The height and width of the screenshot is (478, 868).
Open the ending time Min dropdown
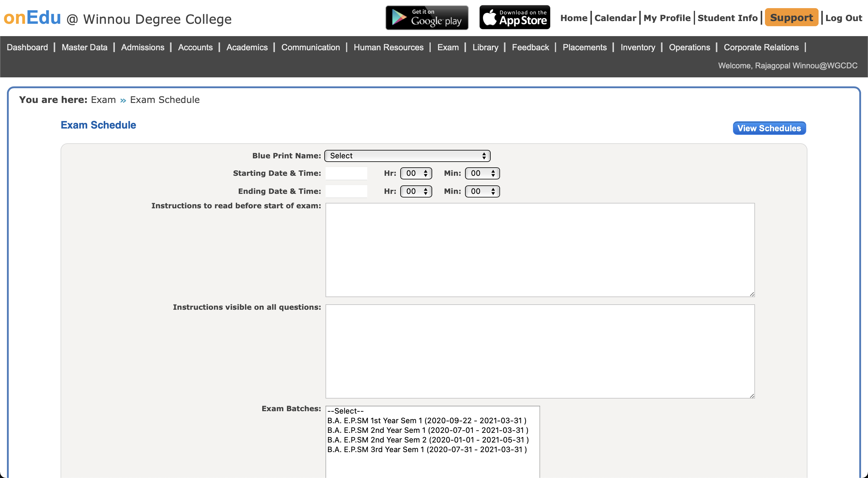482,191
